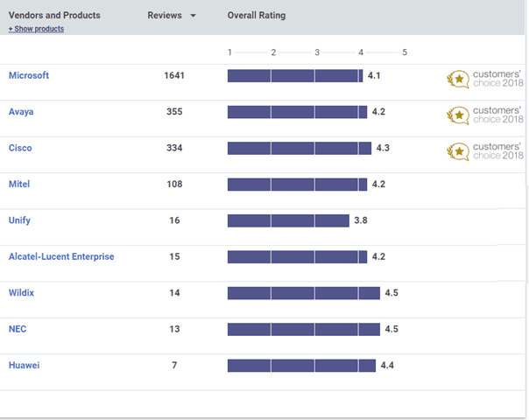Click the Reviews sort arrow

click(x=193, y=16)
